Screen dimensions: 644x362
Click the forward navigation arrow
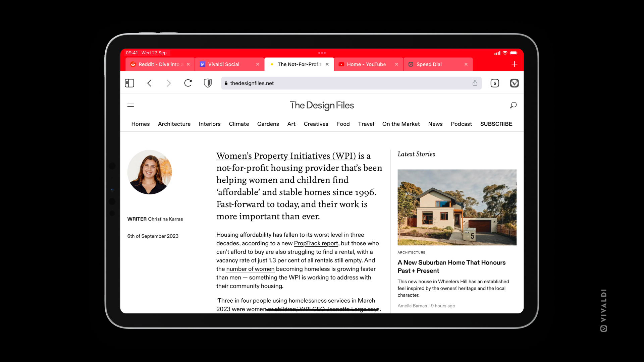[x=168, y=83]
